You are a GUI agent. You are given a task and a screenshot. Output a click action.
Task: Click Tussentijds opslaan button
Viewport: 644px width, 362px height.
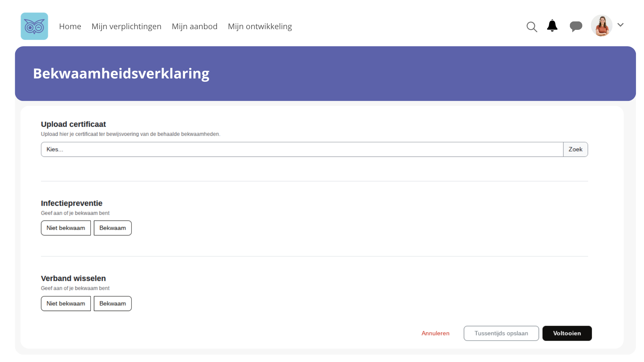click(x=501, y=333)
